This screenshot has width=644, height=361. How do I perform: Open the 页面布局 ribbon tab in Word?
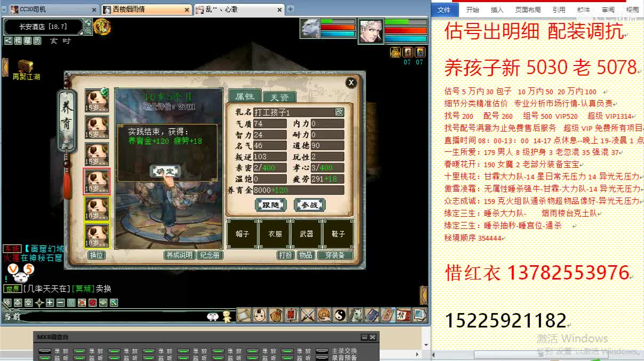click(528, 10)
